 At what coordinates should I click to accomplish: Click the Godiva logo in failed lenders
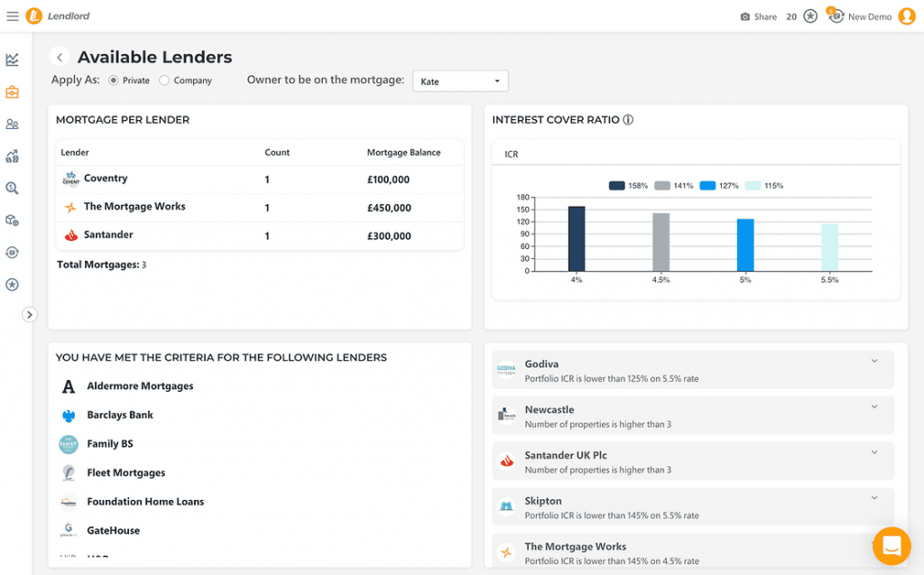coord(506,370)
